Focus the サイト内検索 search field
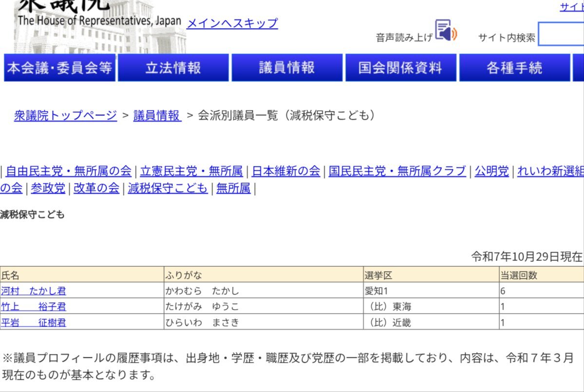 click(x=561, y=34)
